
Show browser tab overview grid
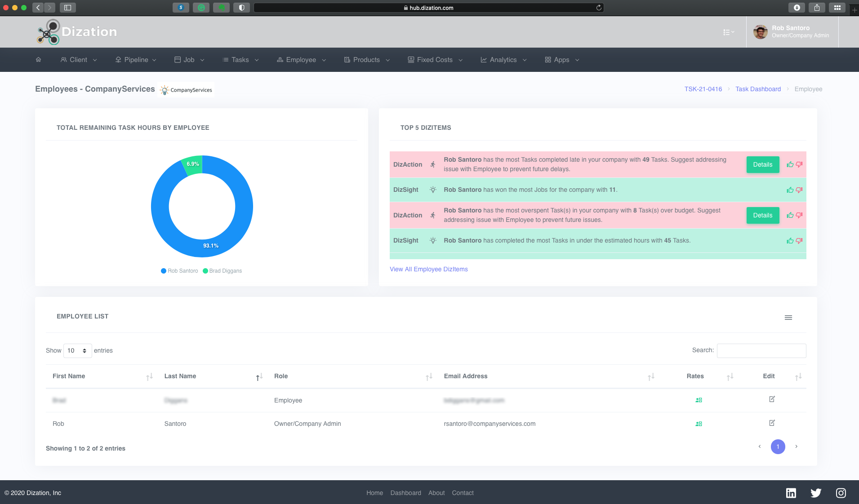tap(837, 8)
